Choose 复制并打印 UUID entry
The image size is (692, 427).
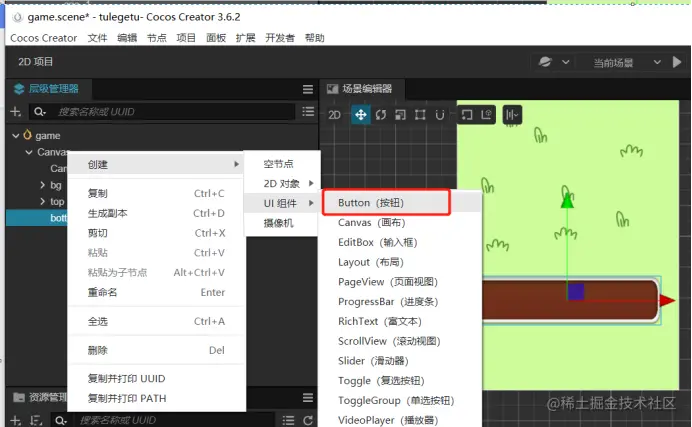click(156, 378)
